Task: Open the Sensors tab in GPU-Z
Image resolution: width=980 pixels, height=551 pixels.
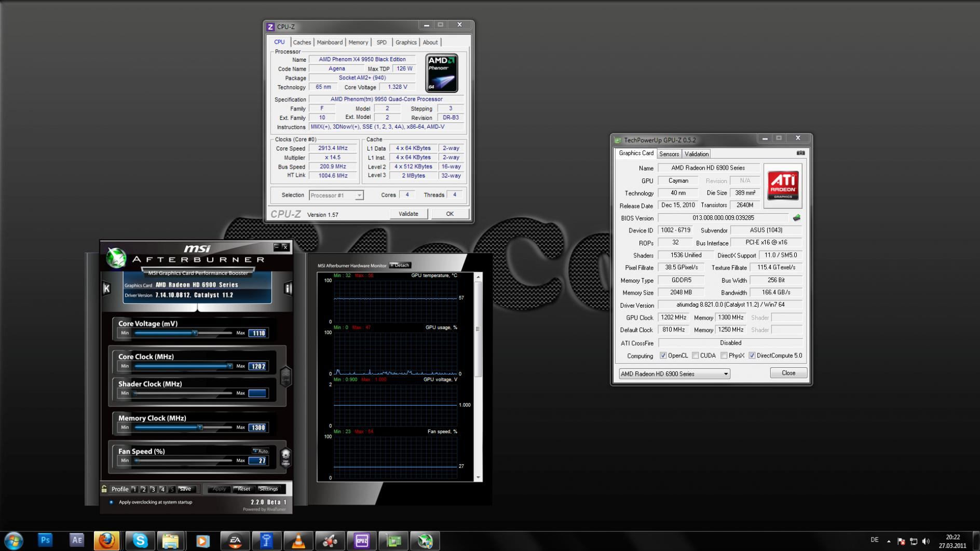Action: [x=669, y=154]
